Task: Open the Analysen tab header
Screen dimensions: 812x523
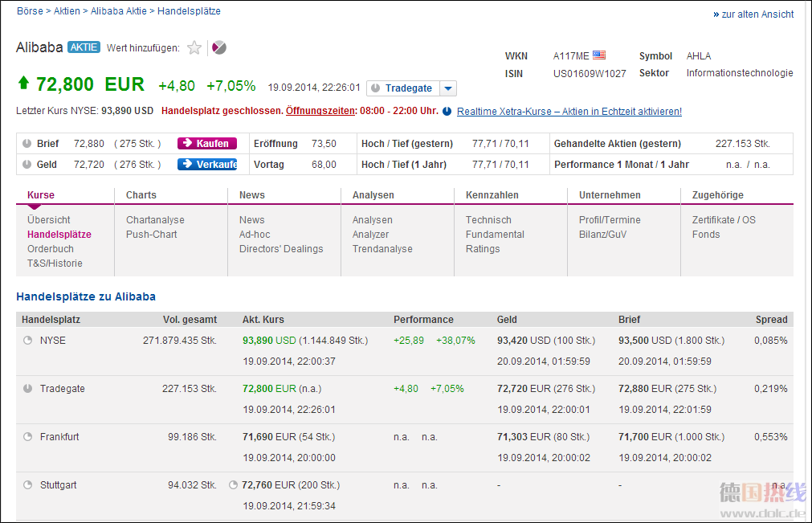Action: tap(373, 194)
